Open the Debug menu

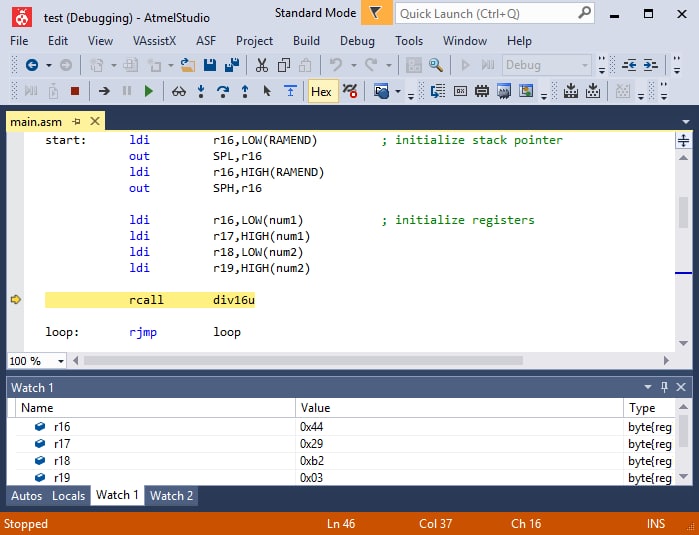[357, 41]
